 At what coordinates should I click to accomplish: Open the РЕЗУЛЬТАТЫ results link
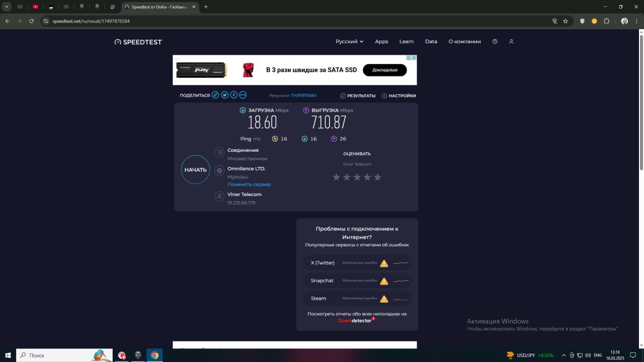(x=358, y=96)
